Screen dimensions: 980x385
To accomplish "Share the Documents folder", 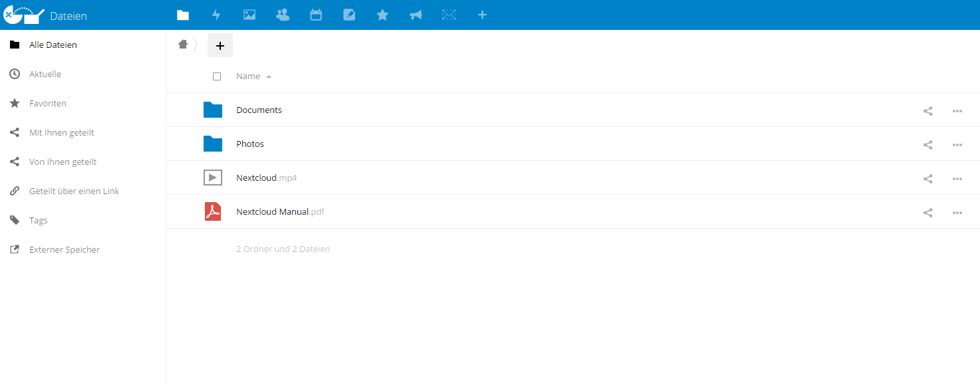I will tap(928, 111).
